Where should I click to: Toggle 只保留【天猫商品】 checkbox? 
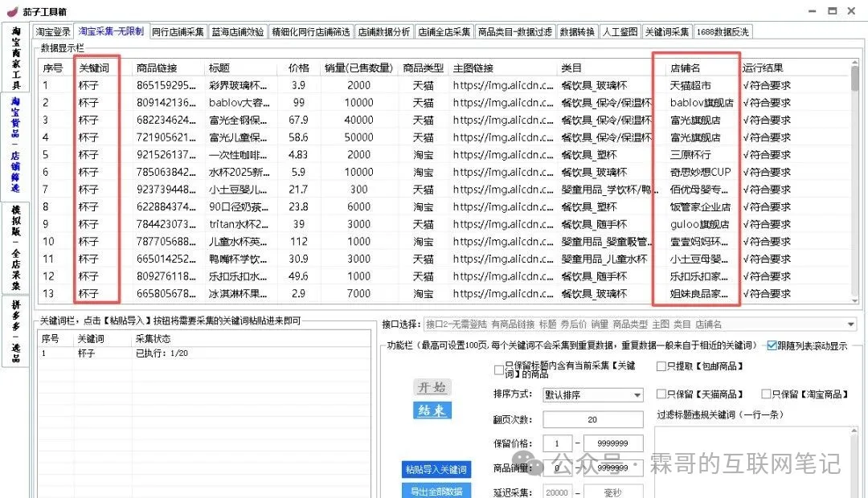point(661,394)
